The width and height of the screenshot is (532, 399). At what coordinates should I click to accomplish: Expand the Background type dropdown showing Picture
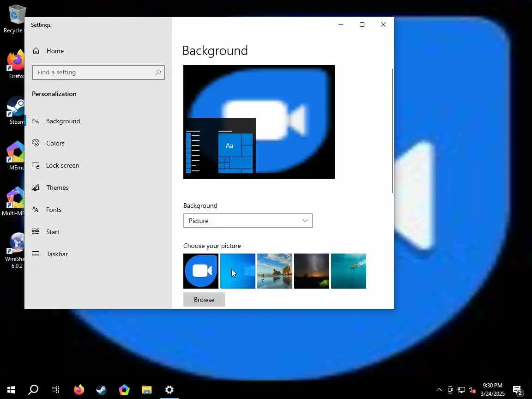pos(248,221)
